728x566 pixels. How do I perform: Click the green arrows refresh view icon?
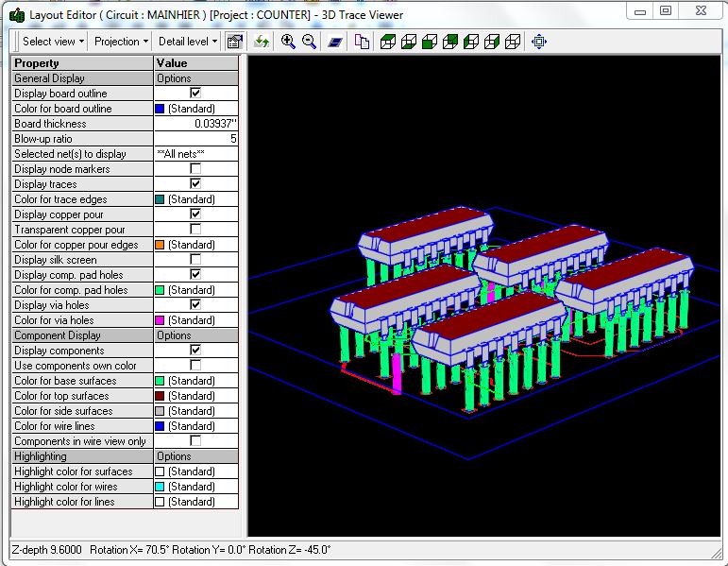262,42
